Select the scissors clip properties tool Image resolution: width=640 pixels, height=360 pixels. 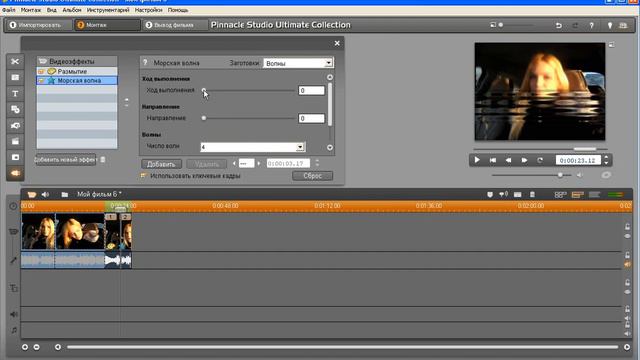[x=15, y=62]
